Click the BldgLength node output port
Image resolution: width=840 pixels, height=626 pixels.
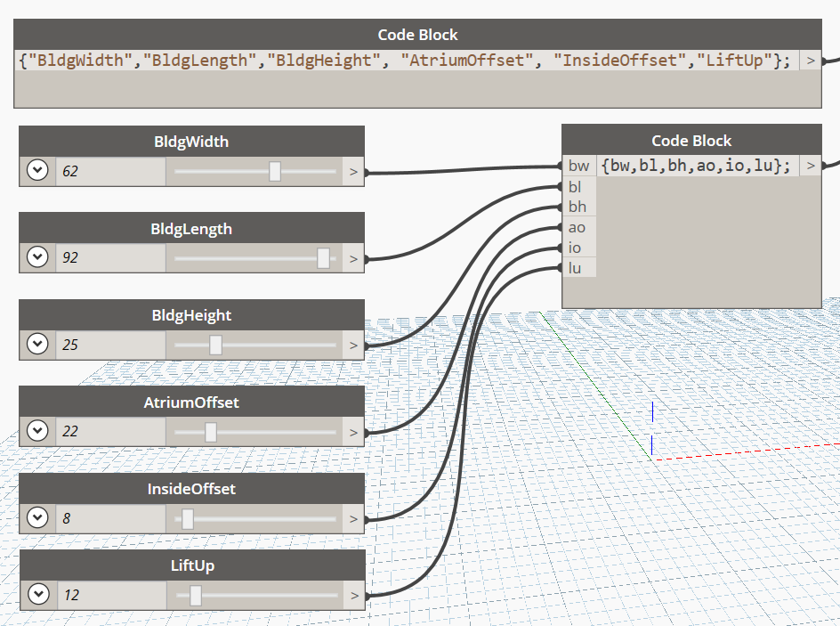pos(353,258)
